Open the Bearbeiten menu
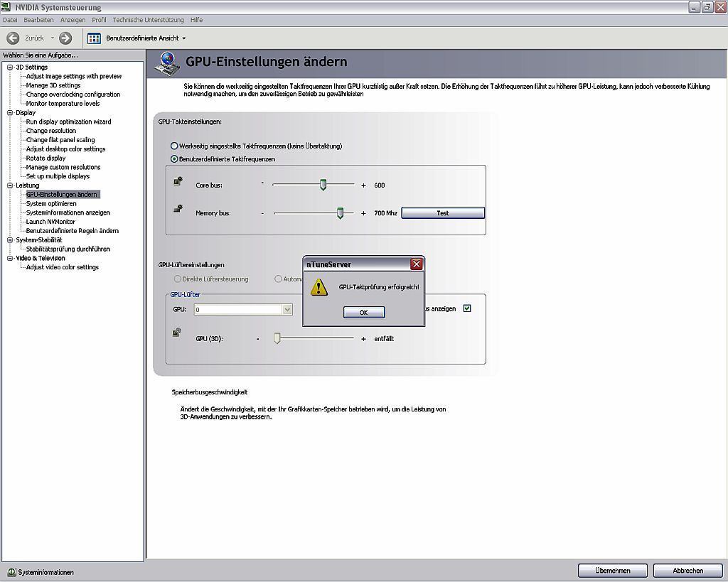The width and height of the screenshot is (728, 582). tap(38, 20)
